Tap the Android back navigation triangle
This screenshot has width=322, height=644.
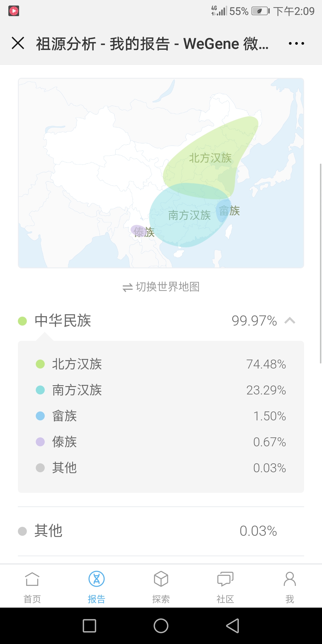point(233,626)
